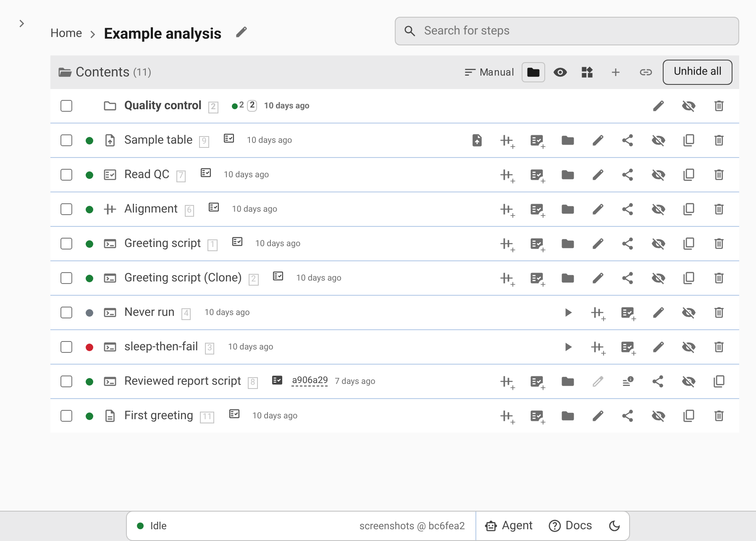Add checklist step after Alignment
The width and height of the screenshot is (756, 541).
click(538, 210)
